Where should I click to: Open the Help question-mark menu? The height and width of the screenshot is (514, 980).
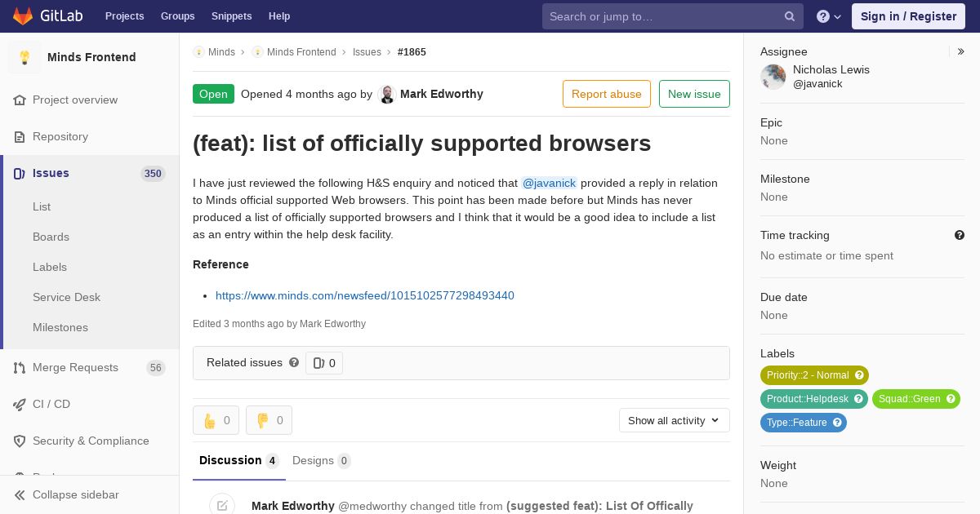829,16
